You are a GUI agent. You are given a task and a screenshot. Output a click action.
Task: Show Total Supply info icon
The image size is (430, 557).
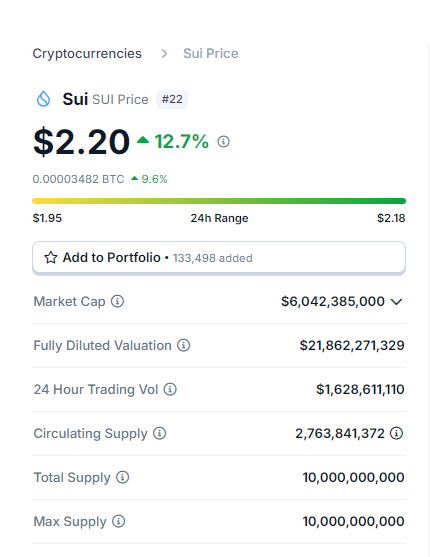pyautogui.click(x=123, y=477)
